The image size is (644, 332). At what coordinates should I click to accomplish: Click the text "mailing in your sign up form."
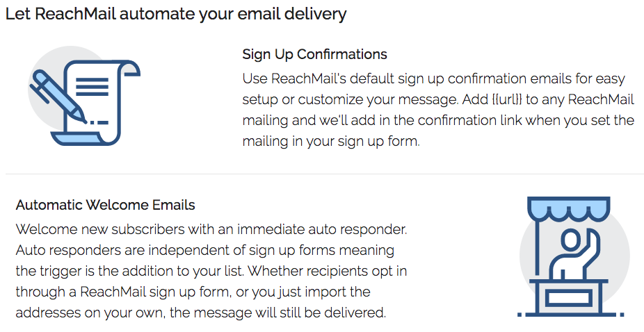click(x=331, y=142)
